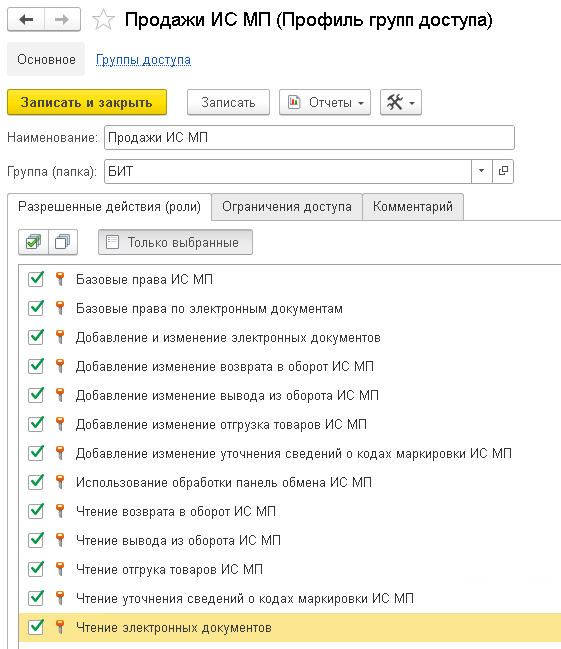Click the Записать и закрыть button

coord(87,102)
